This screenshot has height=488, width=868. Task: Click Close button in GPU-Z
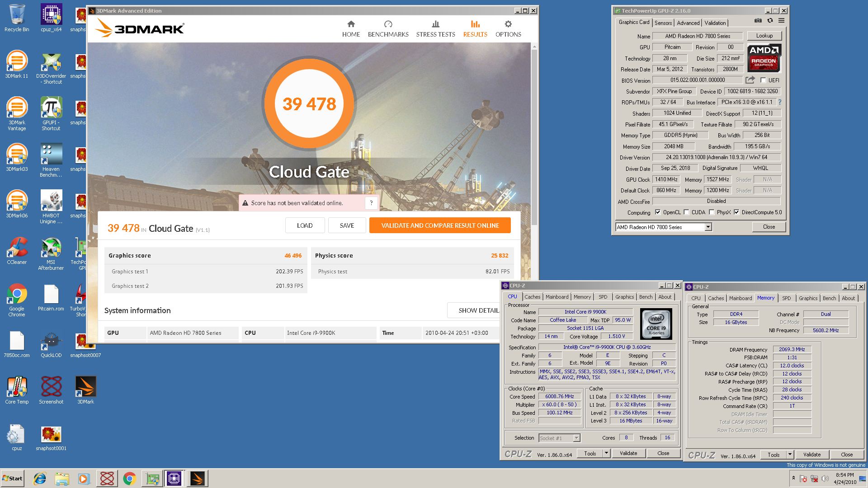tap(769, 227)
